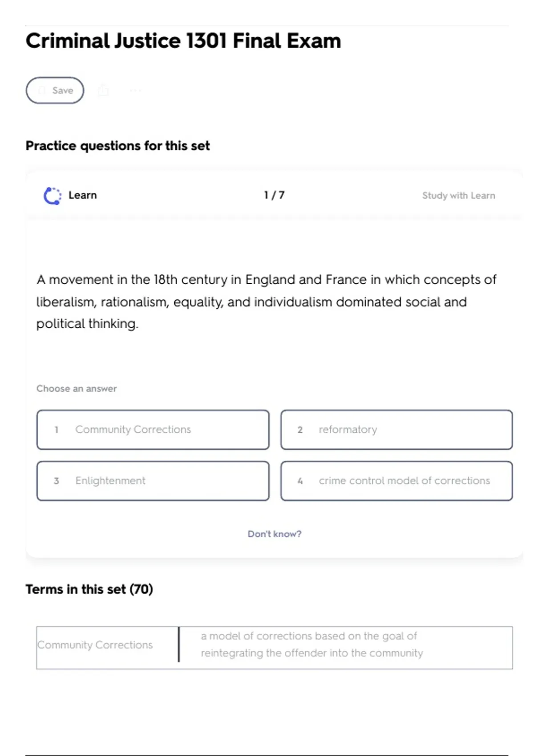534x756 pixels.
Task: Click the Learn label in the practice panel
Action: click(x=82, y=194)
